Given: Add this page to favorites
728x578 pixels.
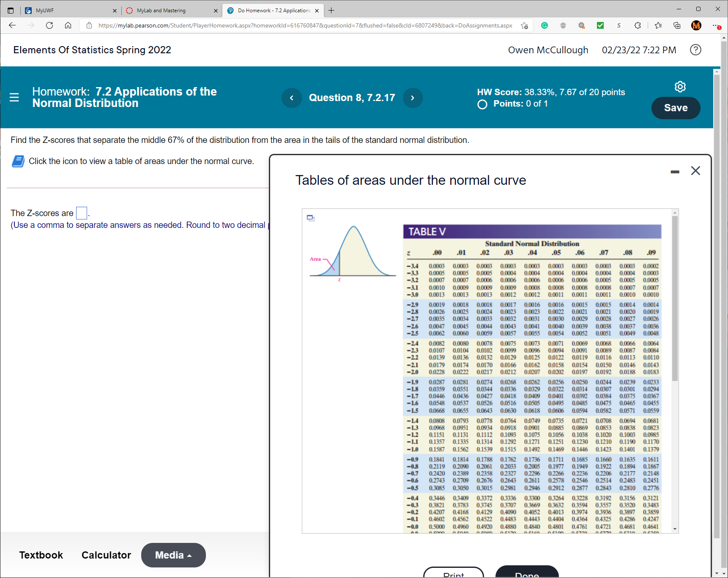Looking at the screenshot, I should [524, 25].
